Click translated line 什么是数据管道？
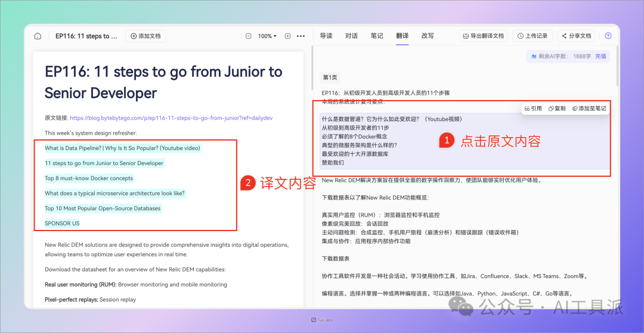Image resolution: width=644 pixels, height=333 pixels. click(392, 119)
